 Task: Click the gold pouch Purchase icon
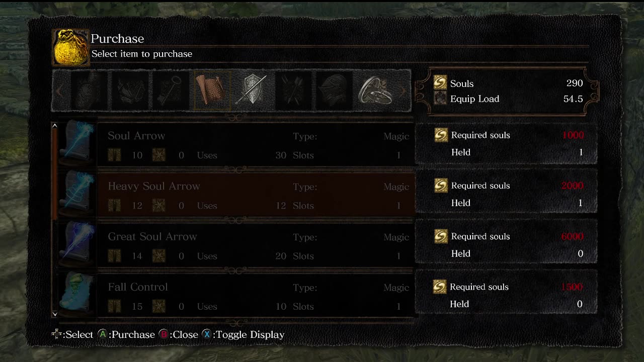click(71, 47)
